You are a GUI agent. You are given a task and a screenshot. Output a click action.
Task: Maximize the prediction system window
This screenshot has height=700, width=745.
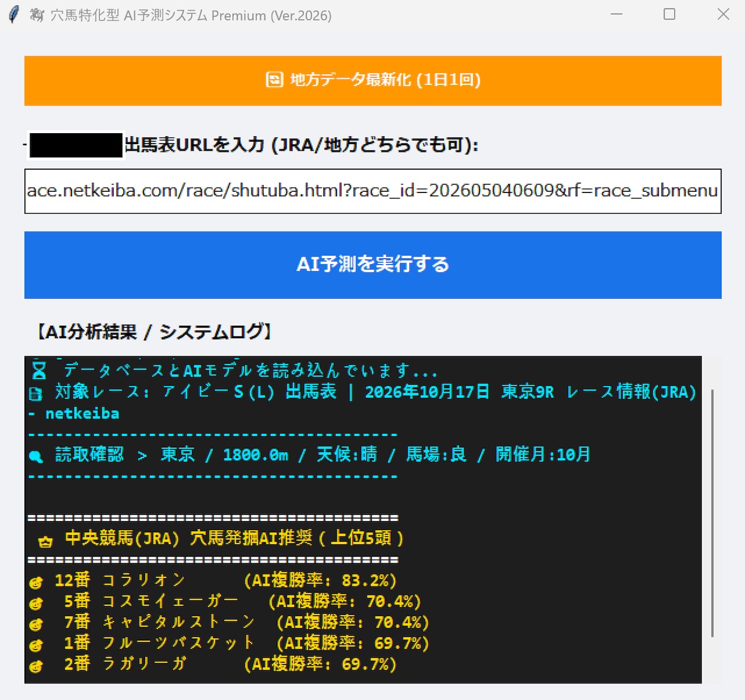[x=669, y=14]
